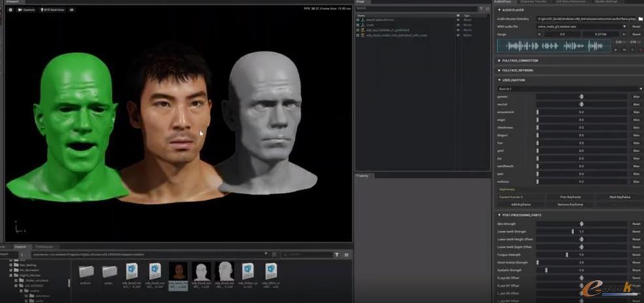
Task: Click the red record button in audio player
Action: coord(640,50)
